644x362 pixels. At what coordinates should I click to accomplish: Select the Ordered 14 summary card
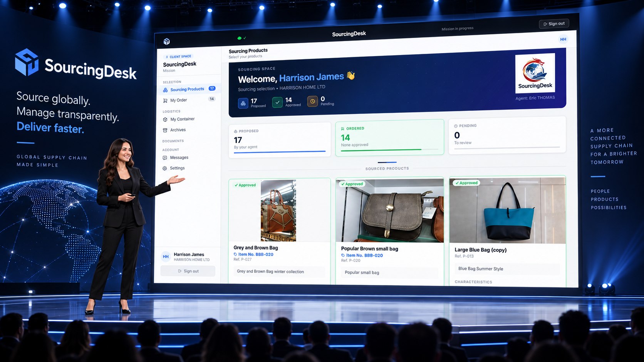390,138
